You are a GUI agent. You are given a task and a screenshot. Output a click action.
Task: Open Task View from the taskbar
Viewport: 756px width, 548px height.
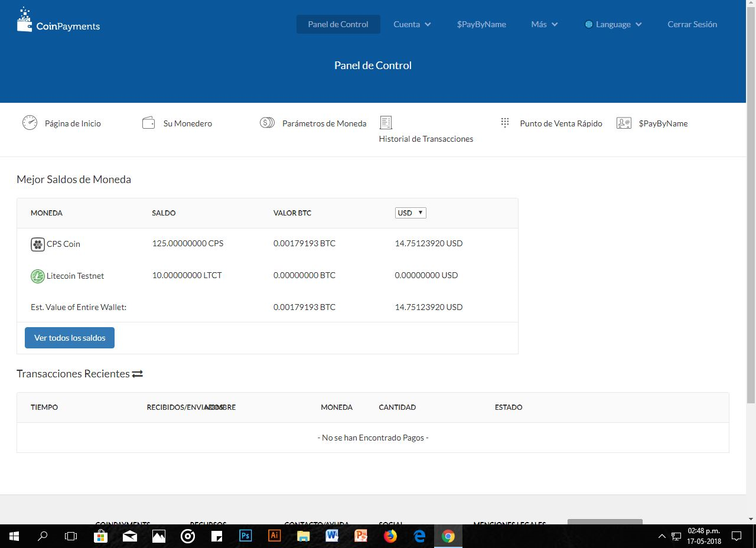(x=71, y=536)
